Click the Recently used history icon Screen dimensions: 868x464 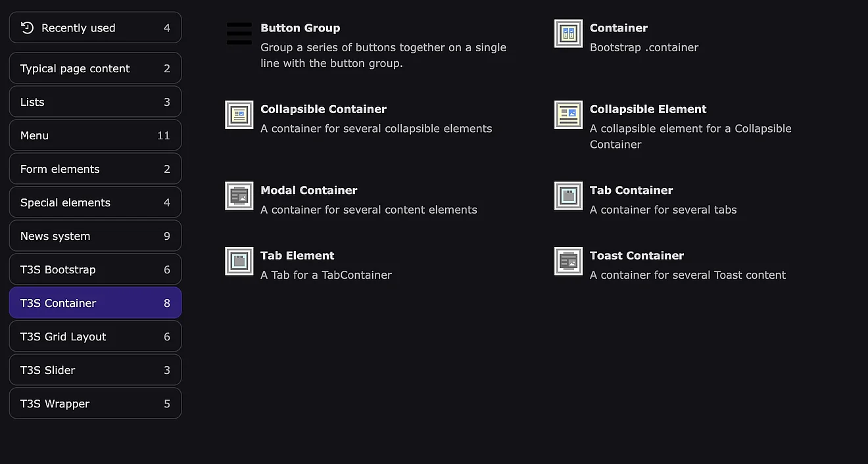(27, 28)
